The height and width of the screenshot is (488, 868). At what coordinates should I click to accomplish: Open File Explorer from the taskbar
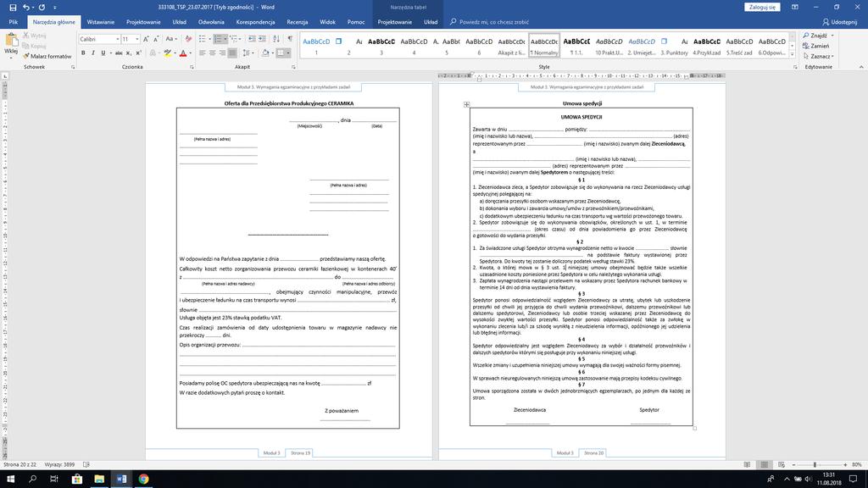pyautogui.click(x=99, y=480)
